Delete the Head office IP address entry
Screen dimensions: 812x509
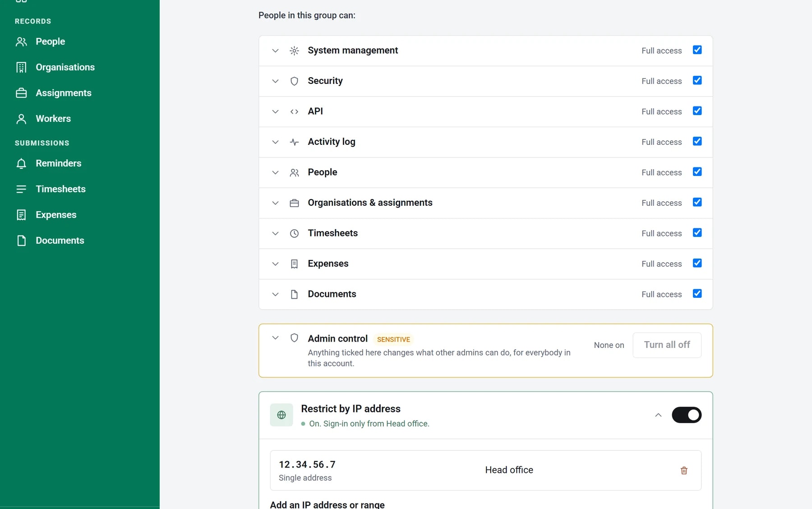coord(684,470)
